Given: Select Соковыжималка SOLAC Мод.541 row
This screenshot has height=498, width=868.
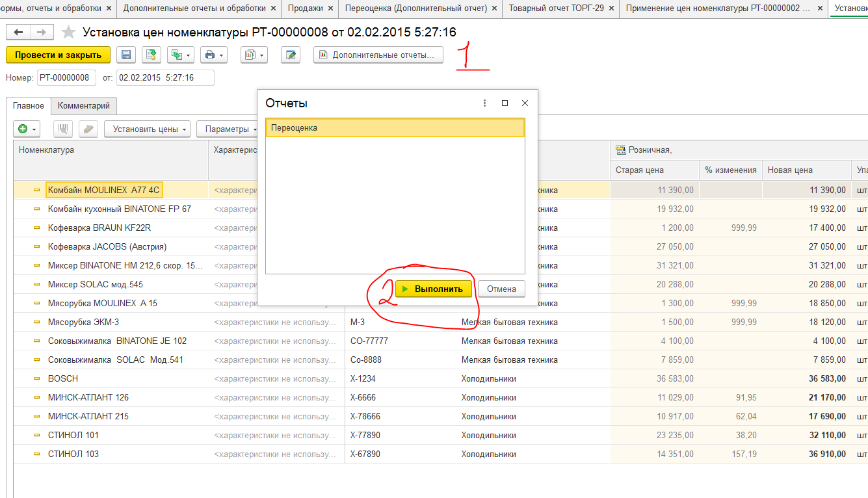Looking at the screenshot, I should pyautogui.click(x=116, y=360).
